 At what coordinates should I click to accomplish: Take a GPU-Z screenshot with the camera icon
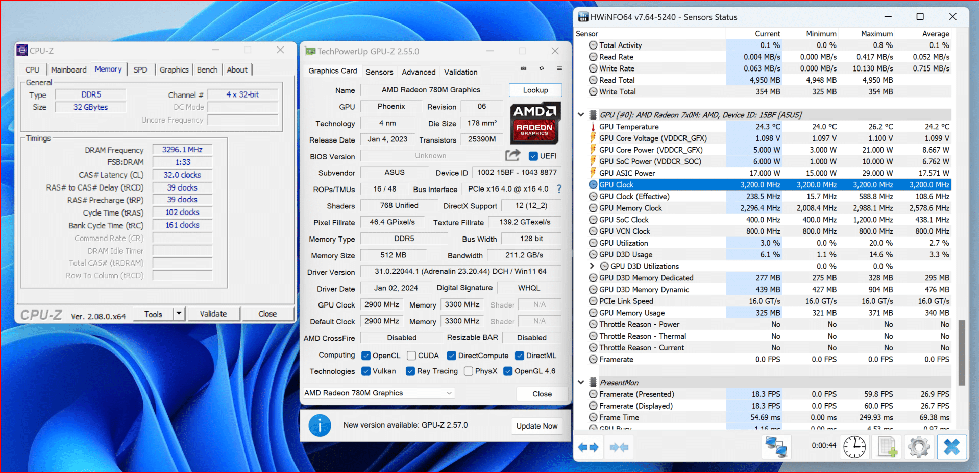point(523,68)
